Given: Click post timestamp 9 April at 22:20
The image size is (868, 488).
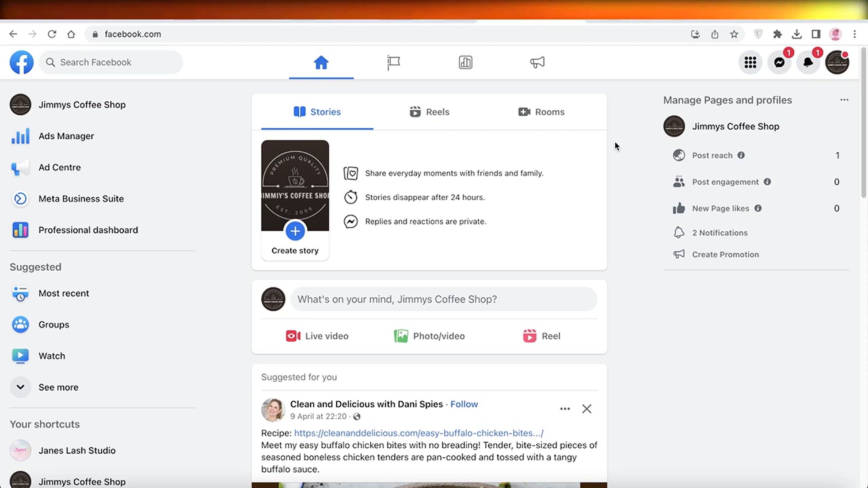Looking at the screenshot, I should point(318,417).
